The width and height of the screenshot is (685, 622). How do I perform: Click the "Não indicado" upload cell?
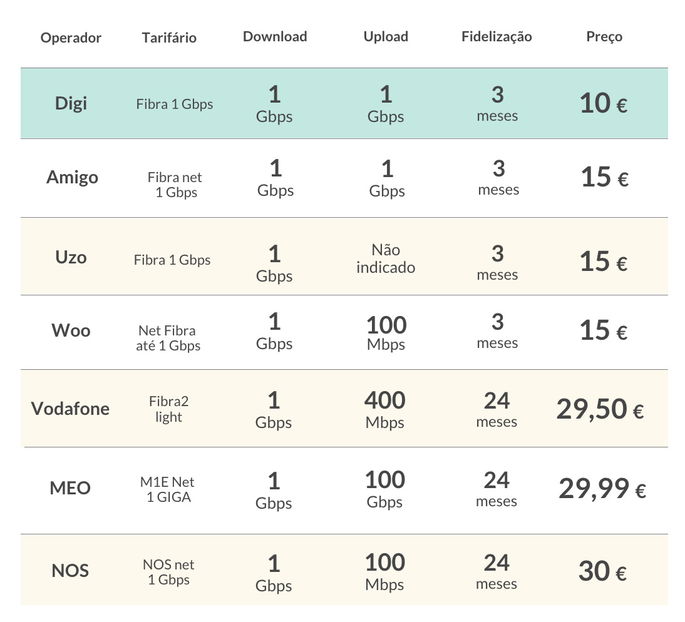(386, 259)
